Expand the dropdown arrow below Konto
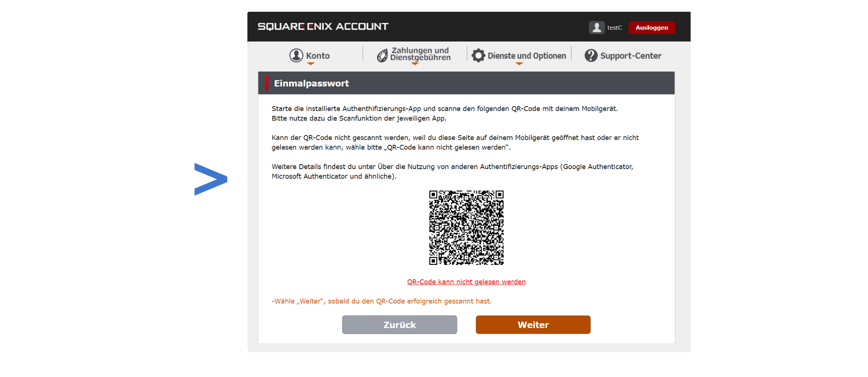 [310, 64]
